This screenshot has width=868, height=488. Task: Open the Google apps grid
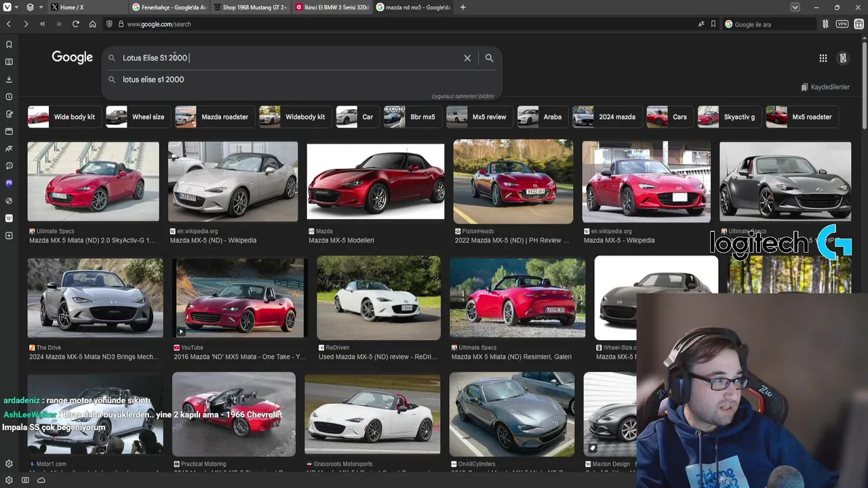point(823,58)
